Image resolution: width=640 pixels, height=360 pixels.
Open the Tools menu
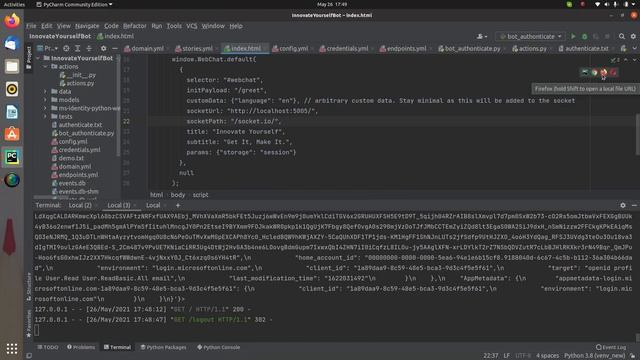pos(174,26)
